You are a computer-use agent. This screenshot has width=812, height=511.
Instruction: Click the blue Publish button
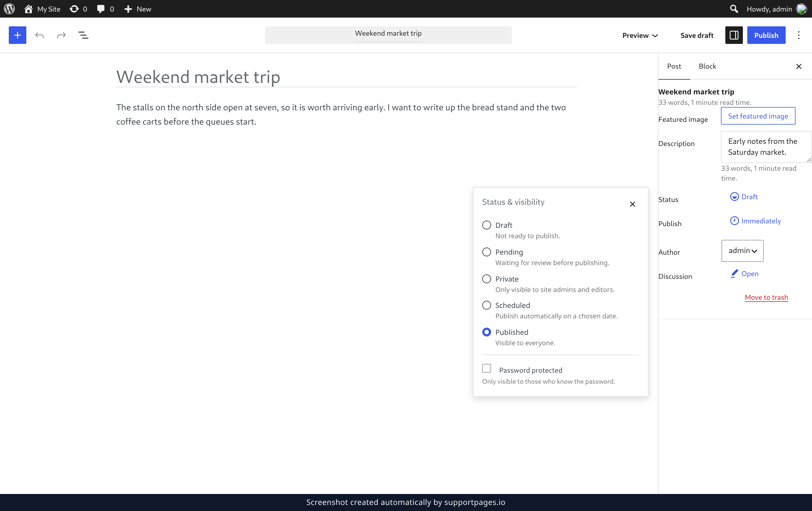(766, 35)
